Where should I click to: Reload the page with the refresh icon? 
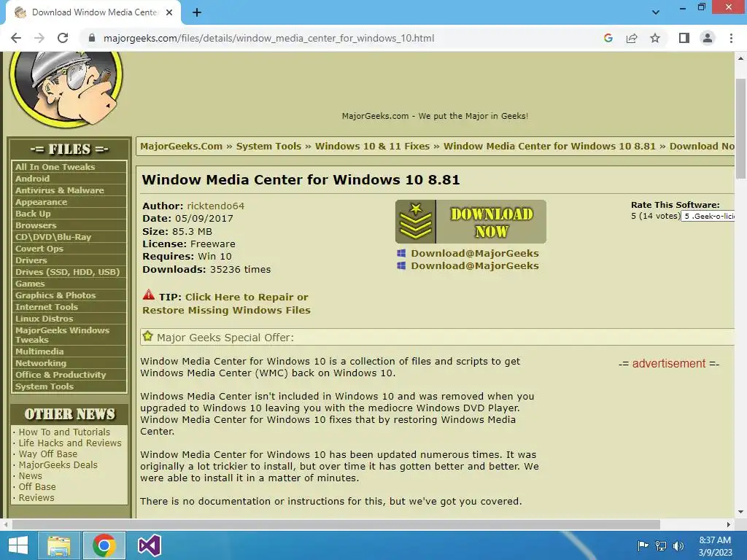click(63, 38)
